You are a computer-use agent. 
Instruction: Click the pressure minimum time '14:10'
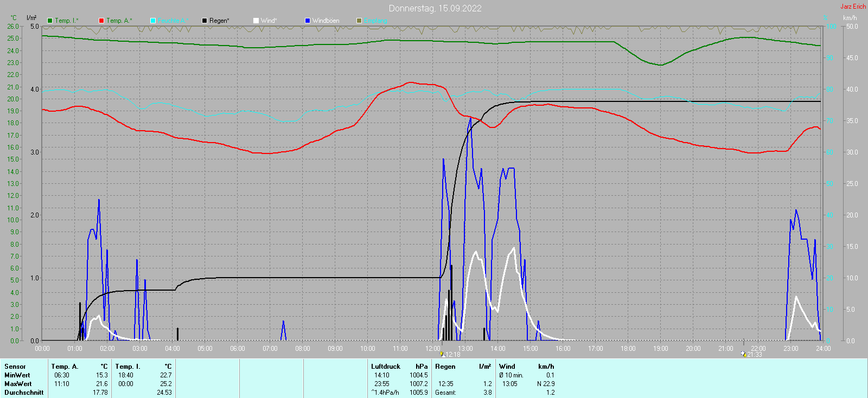[382, 375]
